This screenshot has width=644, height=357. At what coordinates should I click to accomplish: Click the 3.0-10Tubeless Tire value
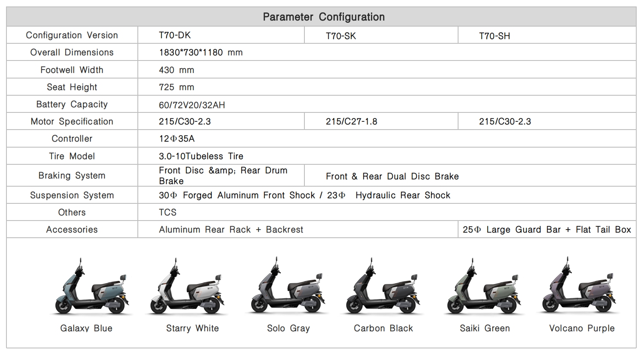(x=201, y=156)
